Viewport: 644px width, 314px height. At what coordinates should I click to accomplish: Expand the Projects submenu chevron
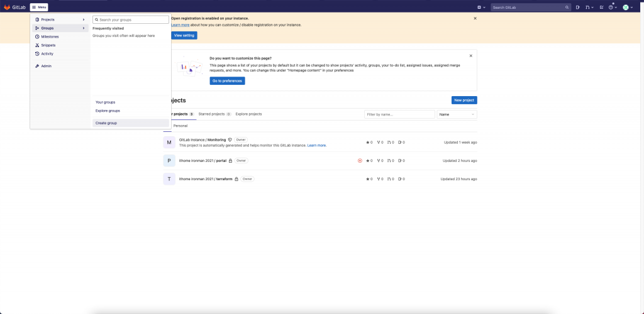84,19
